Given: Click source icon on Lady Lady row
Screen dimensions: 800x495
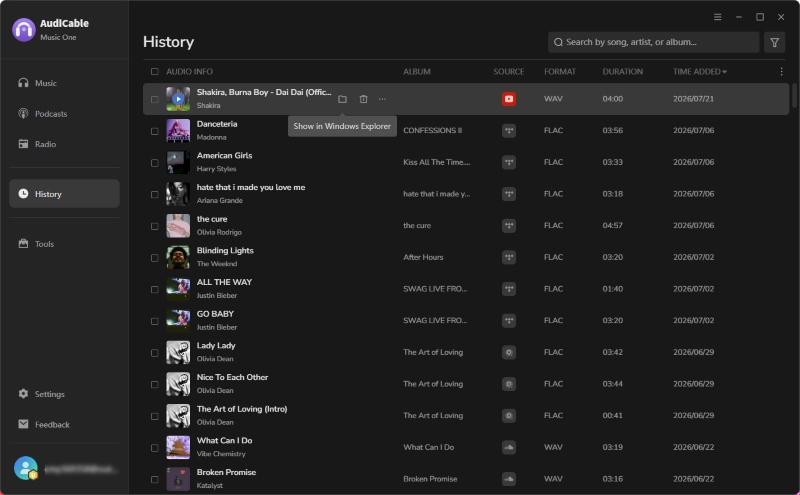Looking at the screenshot, I should pyautogui.click(x=509, y=352).
